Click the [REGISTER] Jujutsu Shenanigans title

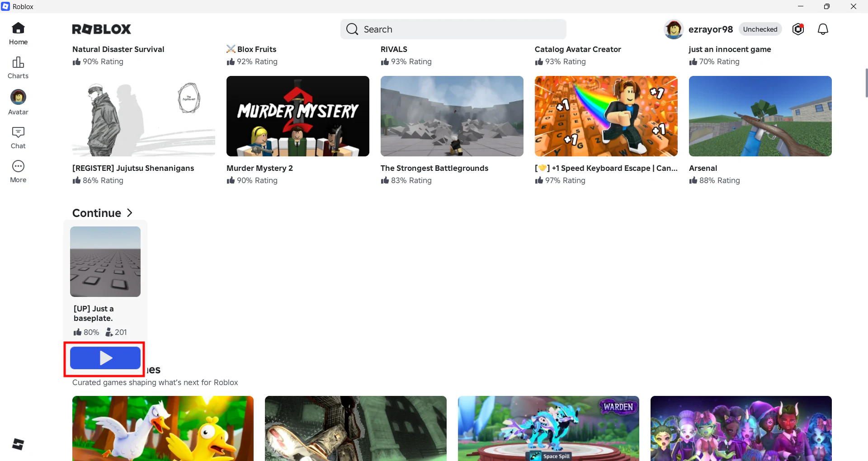(133, 168)
